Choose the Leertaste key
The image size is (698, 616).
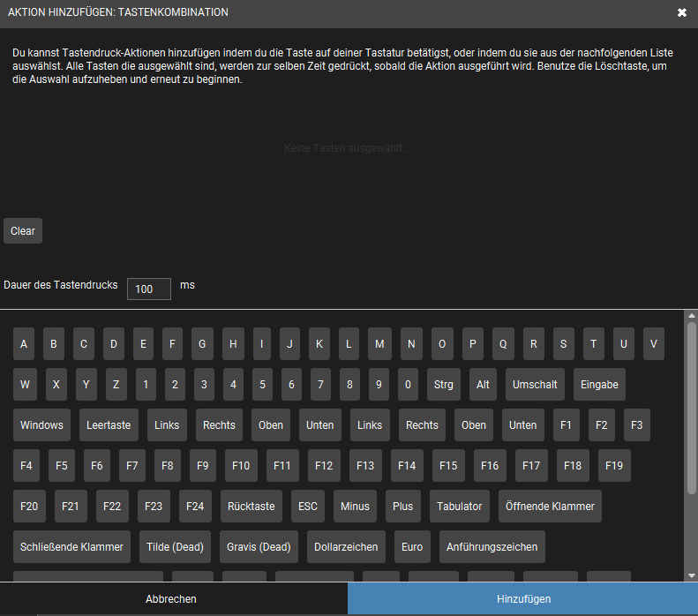[x=109, y=425]
